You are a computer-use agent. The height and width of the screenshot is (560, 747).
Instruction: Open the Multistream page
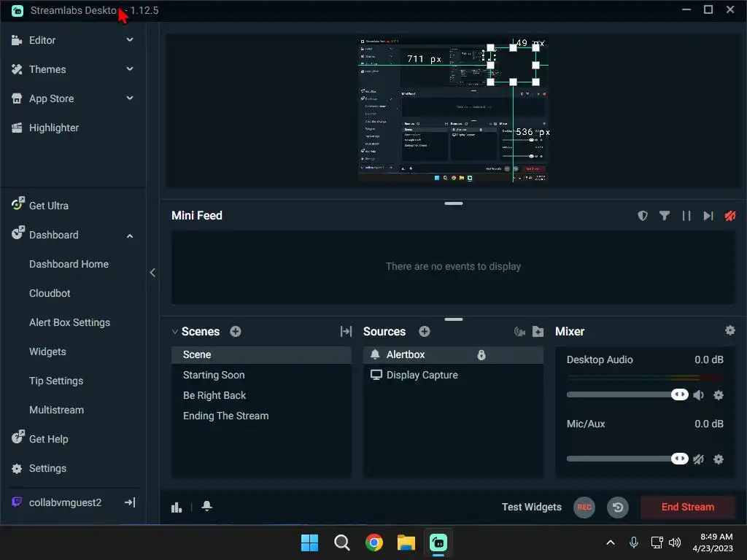pos(56,410)
